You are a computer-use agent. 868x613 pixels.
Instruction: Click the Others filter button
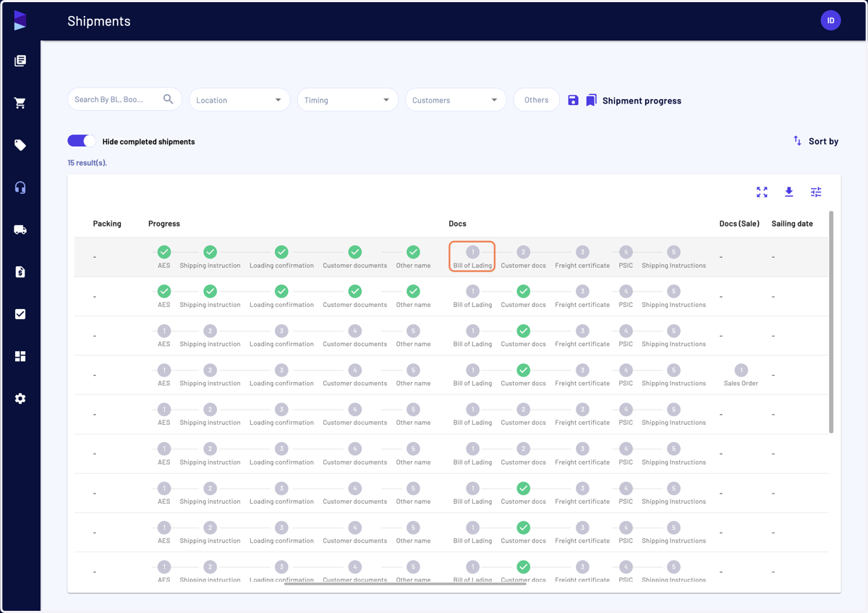(537, 100)
